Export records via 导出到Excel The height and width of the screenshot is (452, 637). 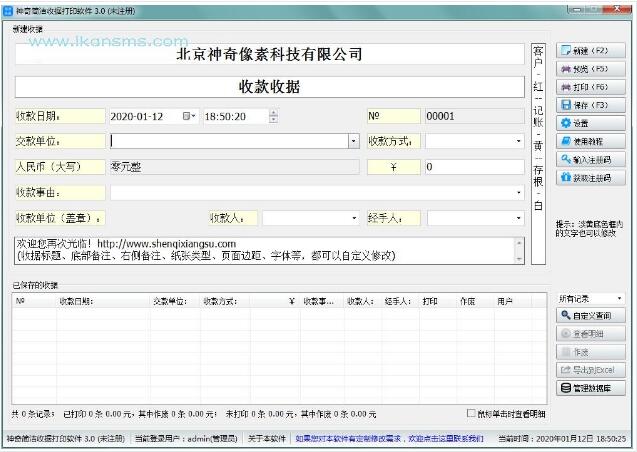click(x=590, y=370)
